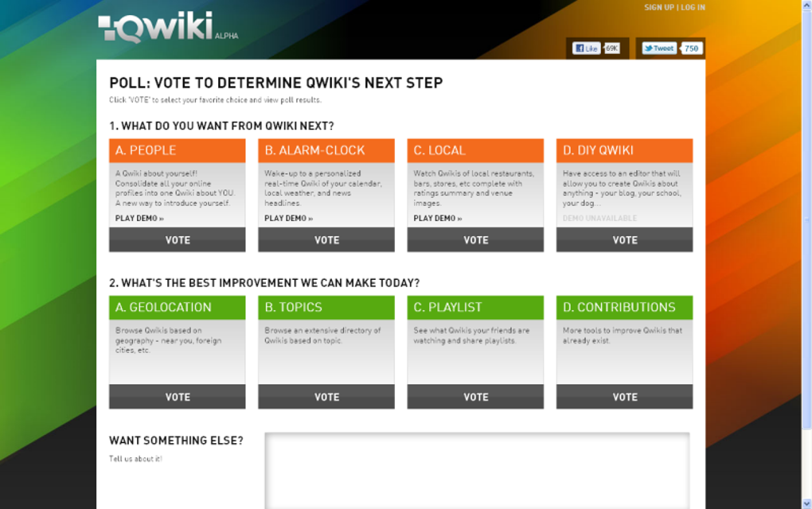Vote for the TOPICS improvement

(x=326, y=397)
